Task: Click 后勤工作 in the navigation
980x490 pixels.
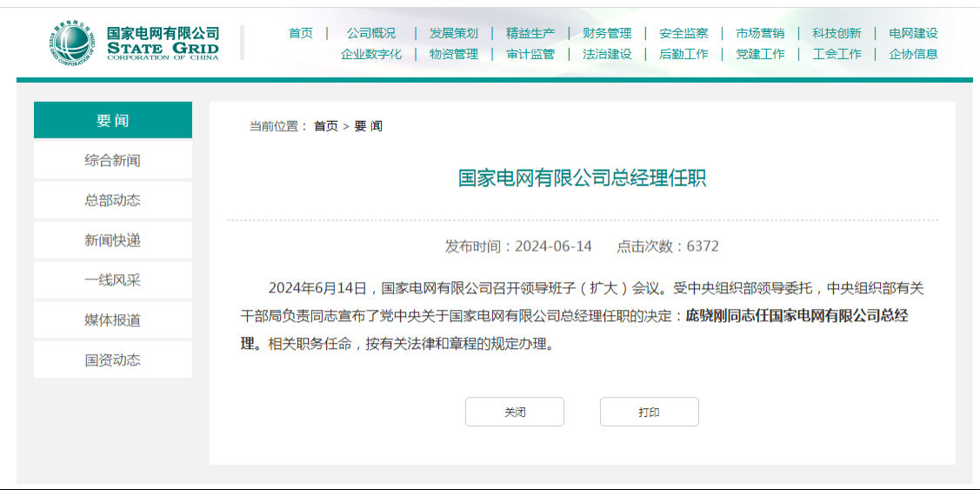Action: [x=683, y=54]
